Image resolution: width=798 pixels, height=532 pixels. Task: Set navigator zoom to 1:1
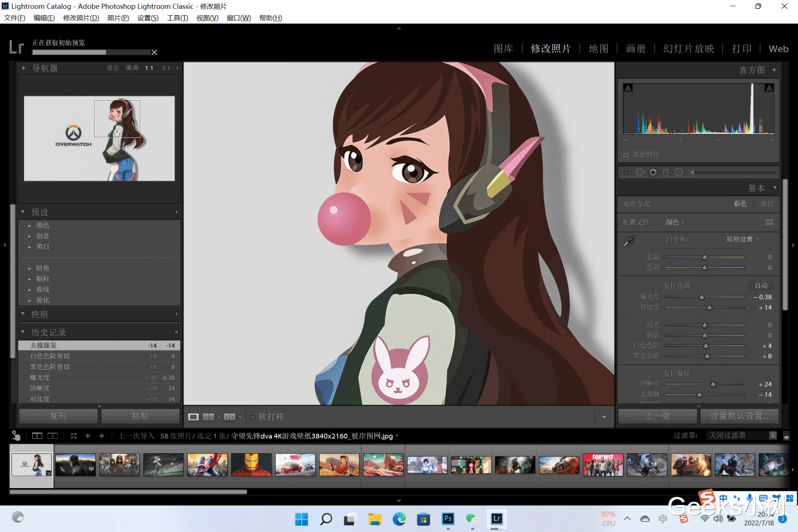click(149, 68)
